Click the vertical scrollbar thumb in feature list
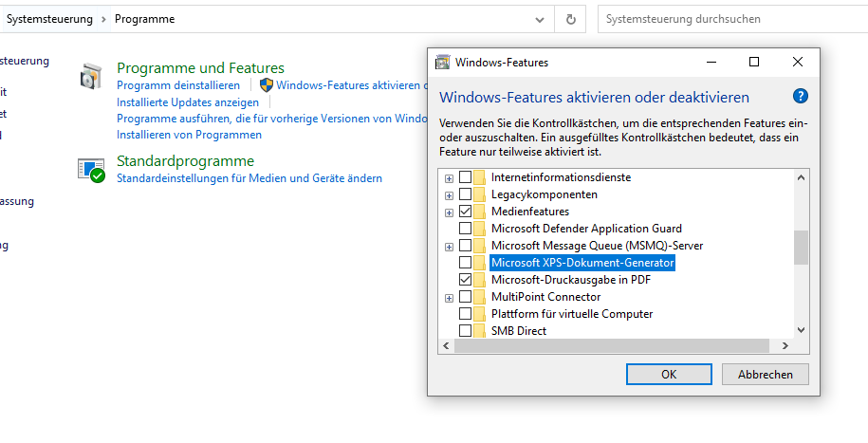The width and height of the screenshot is (868, 443). [801, 248]
